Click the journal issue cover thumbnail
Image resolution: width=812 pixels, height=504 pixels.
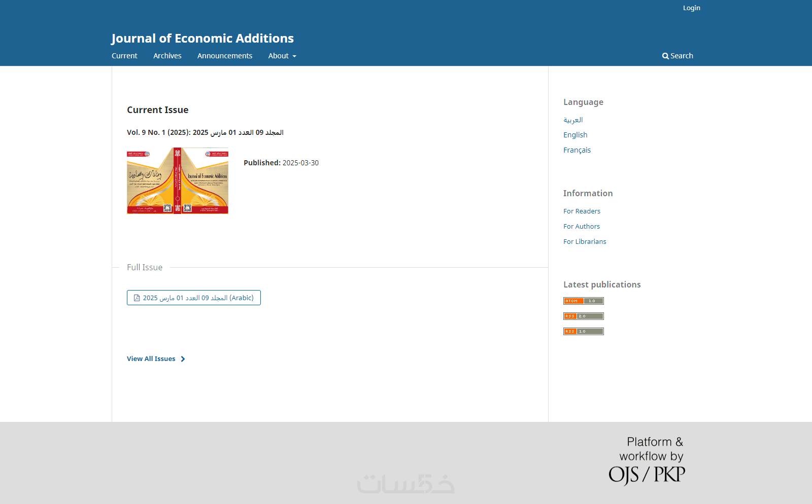178,181
